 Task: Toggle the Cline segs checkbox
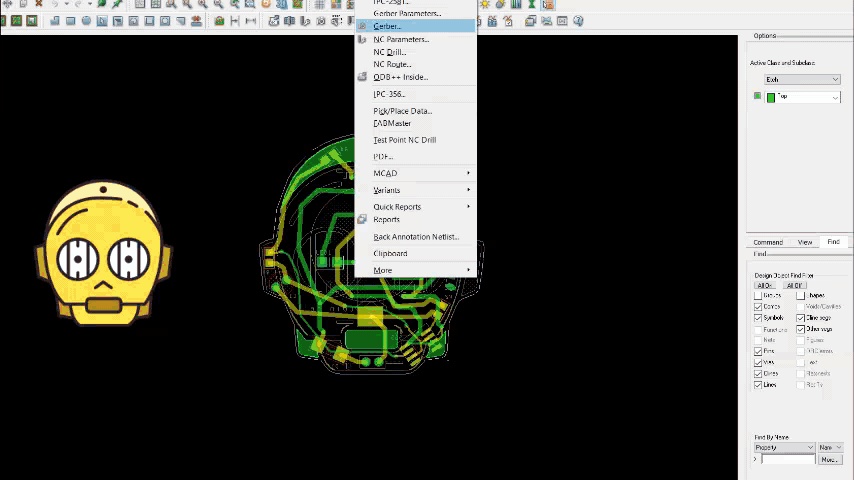click(x=800, y=318)
